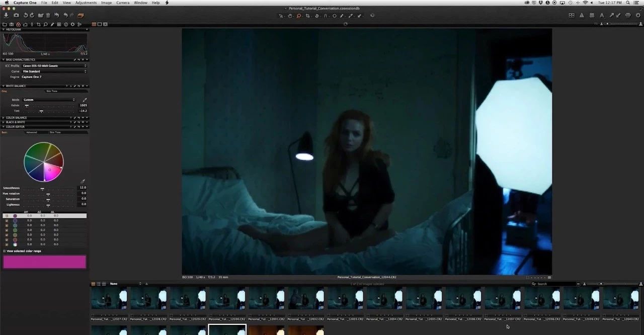
Task: Open the Help menu
Action: click(156, 3)
